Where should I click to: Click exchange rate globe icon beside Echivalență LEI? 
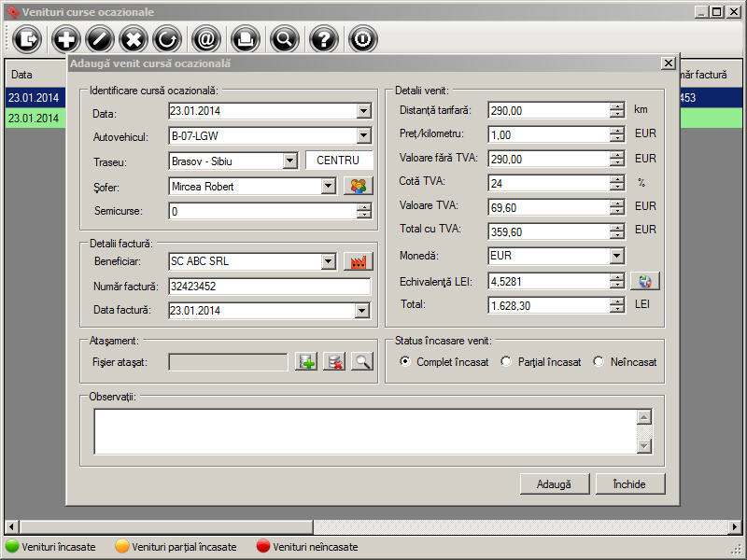tap(644, 281)
